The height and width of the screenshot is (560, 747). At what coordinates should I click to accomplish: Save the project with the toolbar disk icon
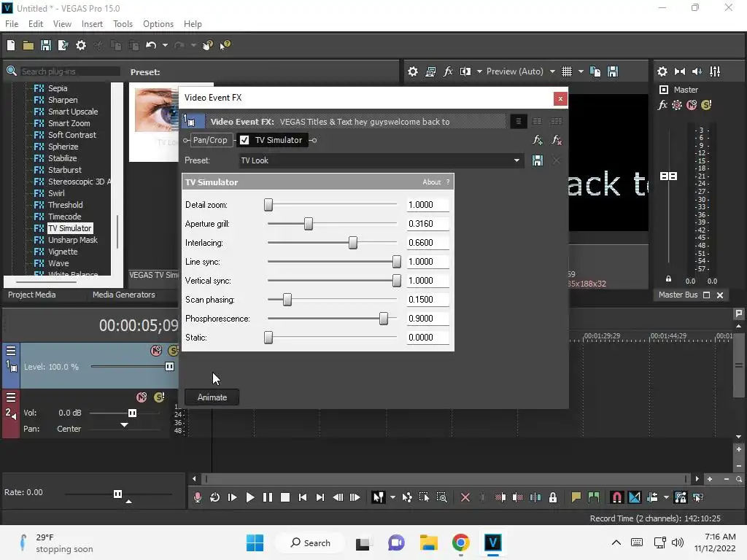click(x=46, y=45)
